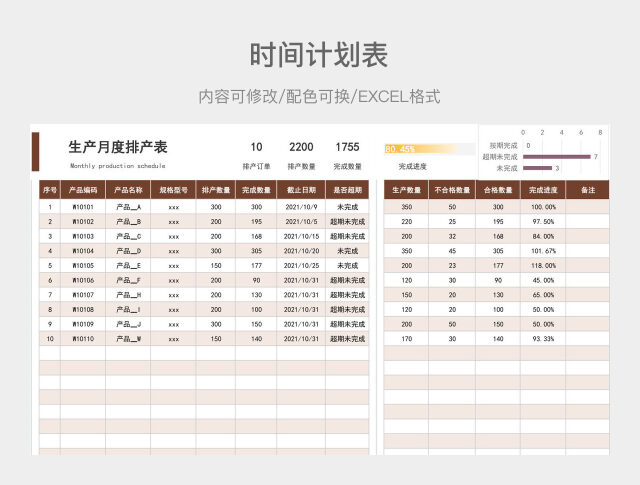
Task: Select the 生产数量 column header
Action: pos(407,190)
